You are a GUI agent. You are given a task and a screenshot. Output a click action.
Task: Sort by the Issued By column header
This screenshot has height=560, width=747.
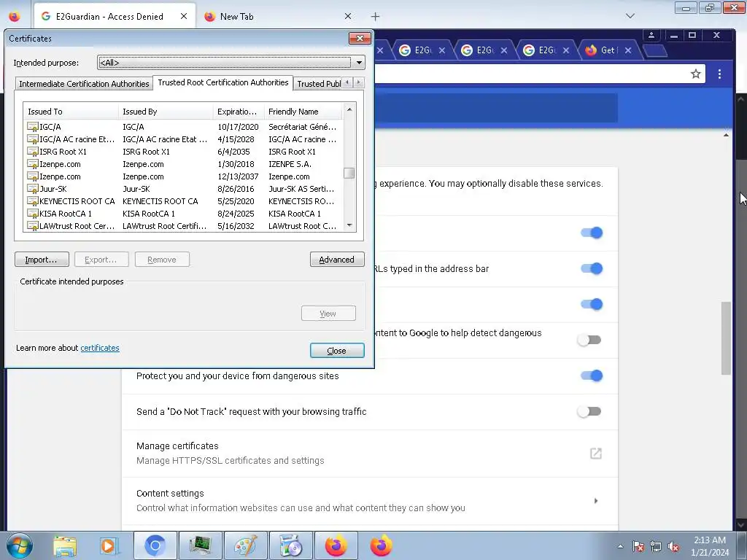pos(166,112)
